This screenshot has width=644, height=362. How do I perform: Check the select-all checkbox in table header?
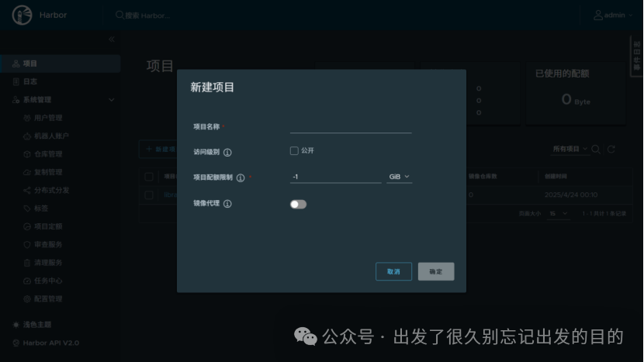tap(149, 177)
